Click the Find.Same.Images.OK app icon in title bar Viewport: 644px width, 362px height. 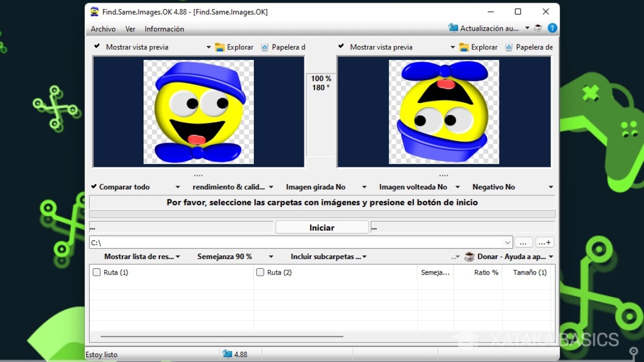pyautogui.click(x=94, y=12)
